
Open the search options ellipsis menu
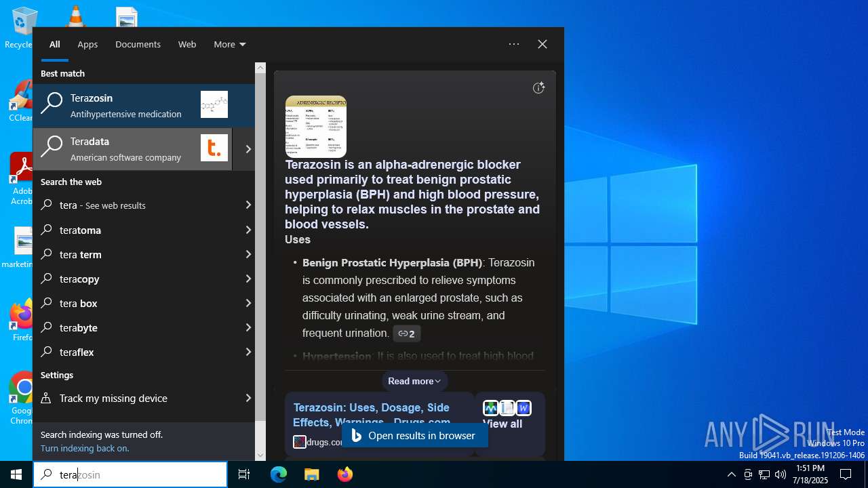514,44
